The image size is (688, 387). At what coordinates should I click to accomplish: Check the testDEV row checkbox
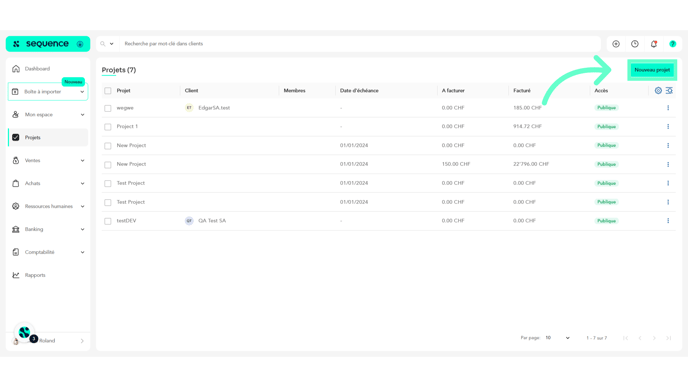[x=108, y=221]
